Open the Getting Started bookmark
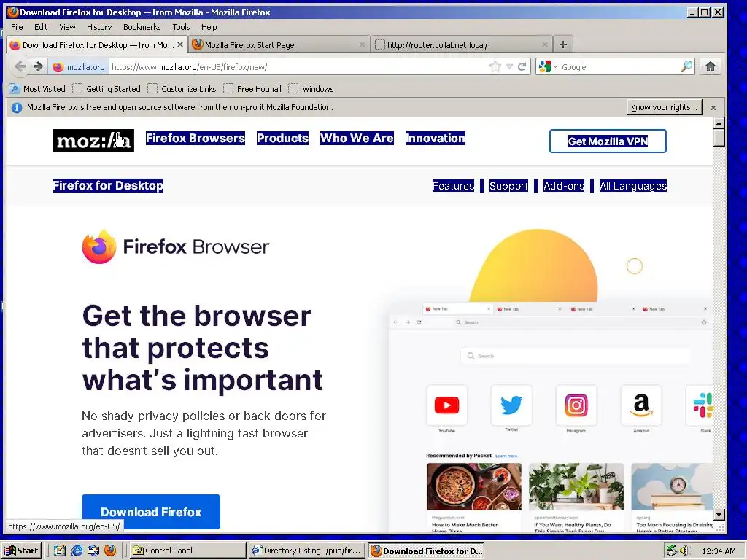Screen dimensions: 747x560 point(107,88)
